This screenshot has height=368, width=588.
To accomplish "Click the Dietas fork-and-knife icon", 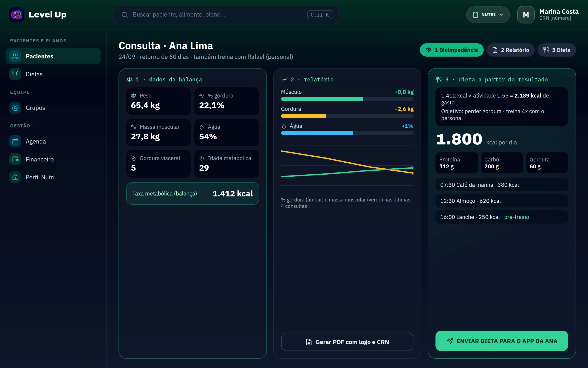I will coord(15,74).
